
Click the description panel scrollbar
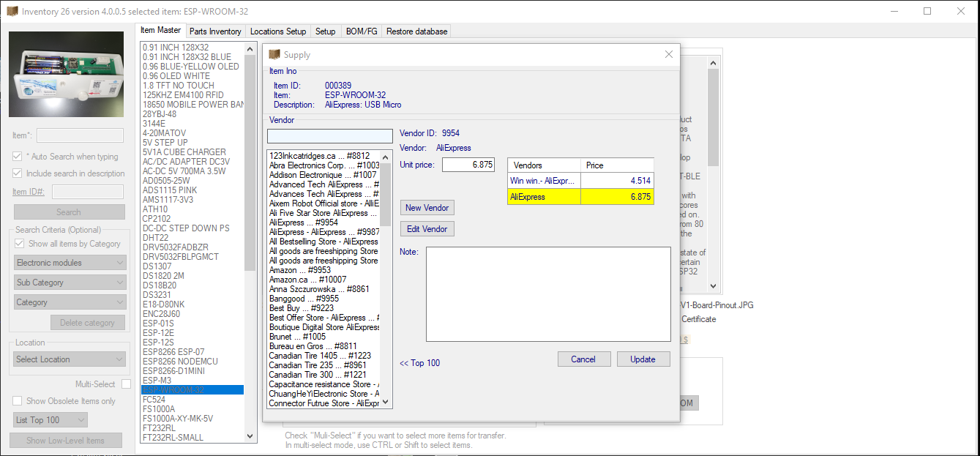click(x=713, y=176)
